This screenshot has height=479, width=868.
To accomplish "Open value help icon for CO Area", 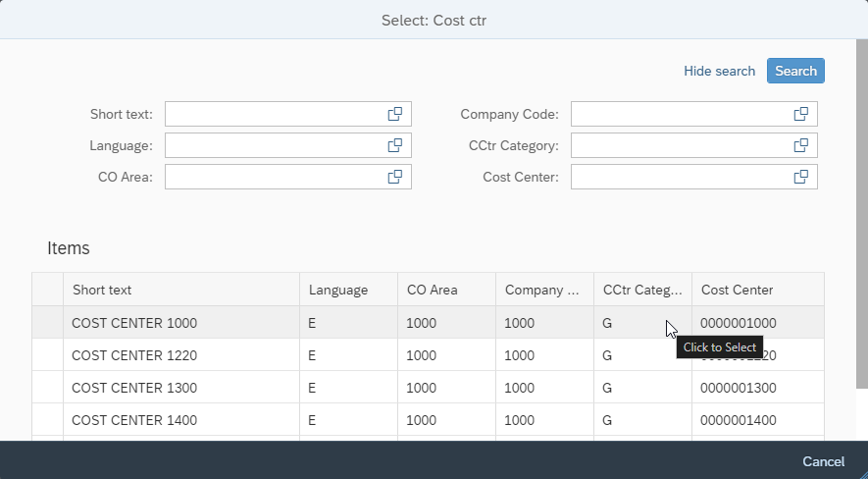I will pos(395,177).
